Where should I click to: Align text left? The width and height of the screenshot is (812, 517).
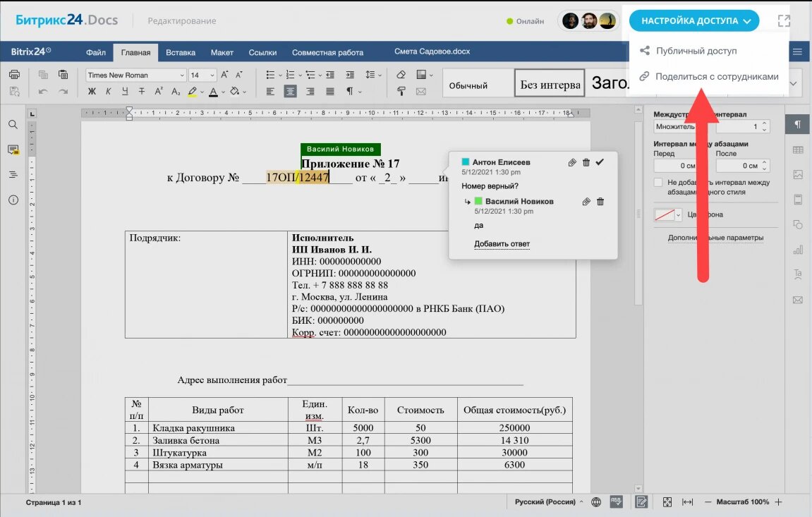pos(270,92)
